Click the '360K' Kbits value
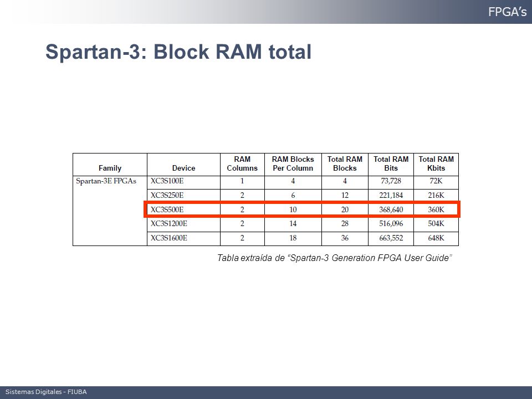 [436, 209]
